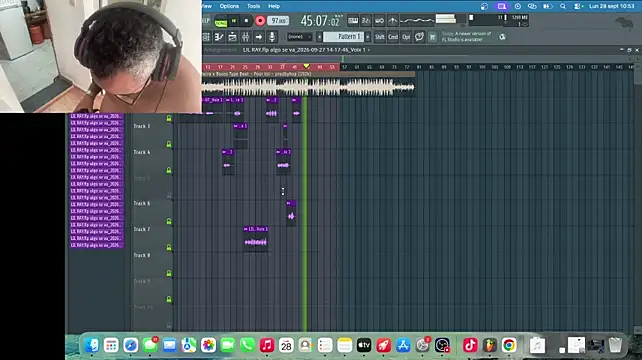Click the tempo field showing 97

point(278,20)
